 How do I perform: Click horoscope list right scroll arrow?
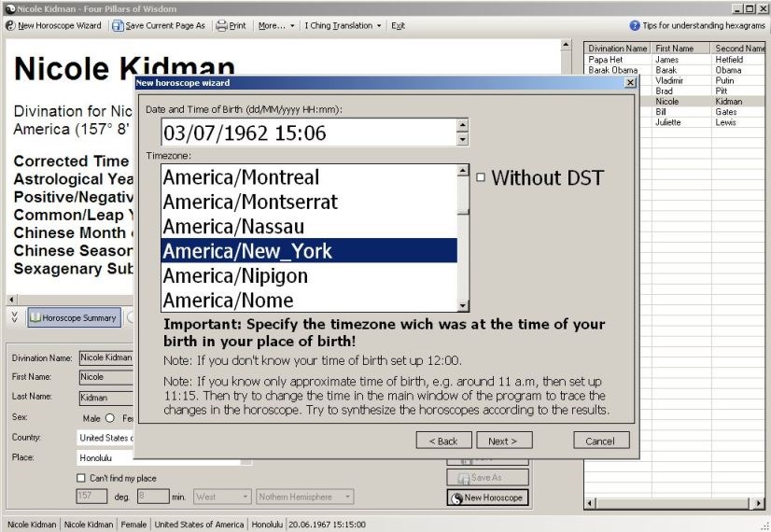[759, 503]
